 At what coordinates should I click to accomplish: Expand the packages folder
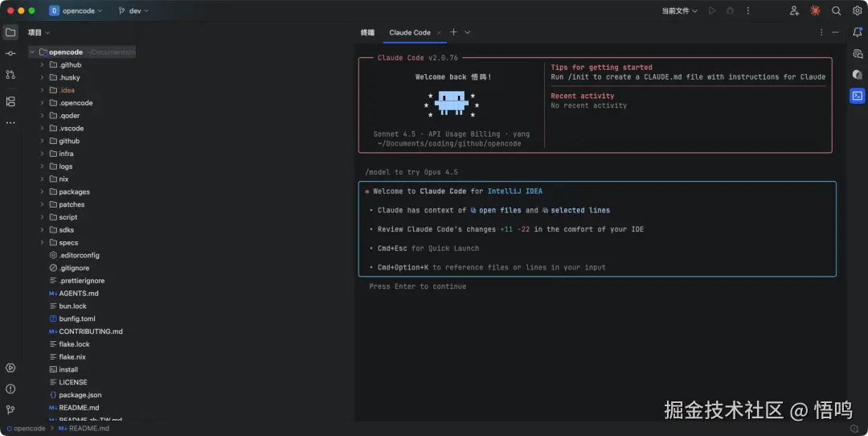tap(42, 191)
